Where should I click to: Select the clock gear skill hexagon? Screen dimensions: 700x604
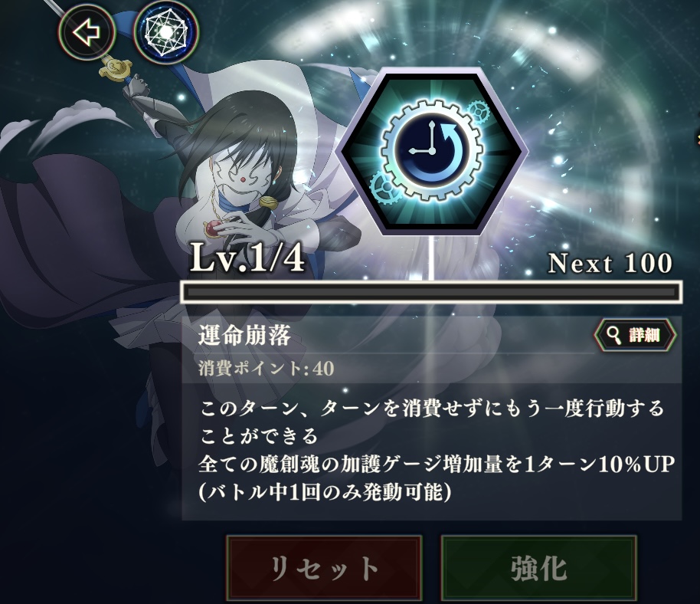(432, 151)
